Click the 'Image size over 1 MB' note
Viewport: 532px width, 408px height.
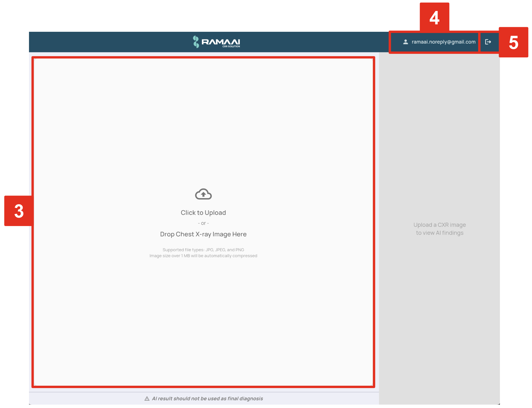tap(203, 256)
